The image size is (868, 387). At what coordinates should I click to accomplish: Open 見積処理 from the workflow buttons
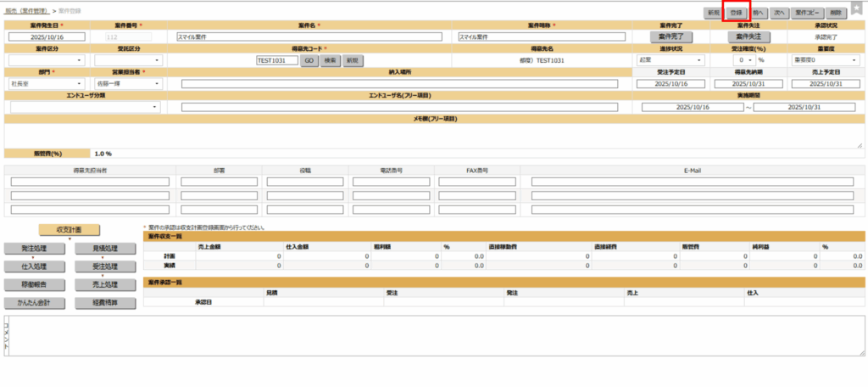pos(105,249)
